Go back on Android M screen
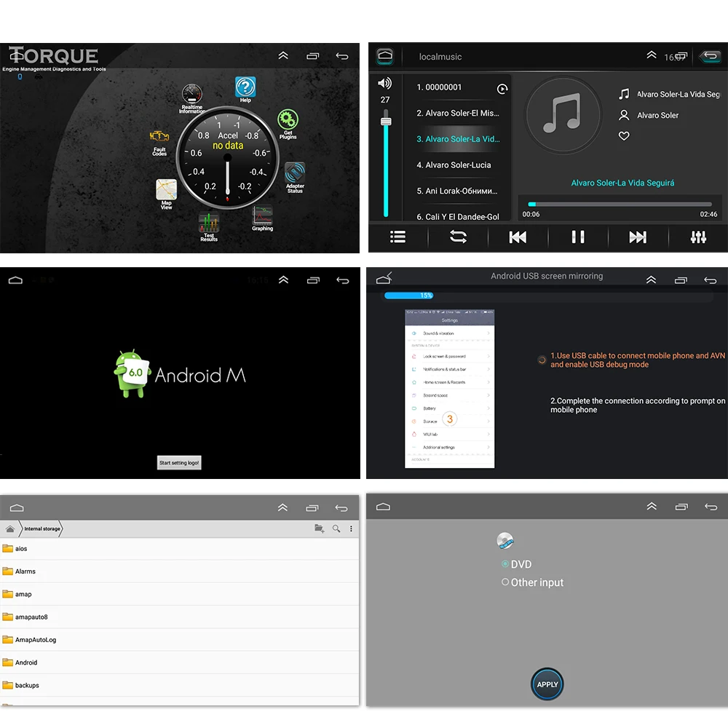728x728 pixels. (x=343, y=280)
